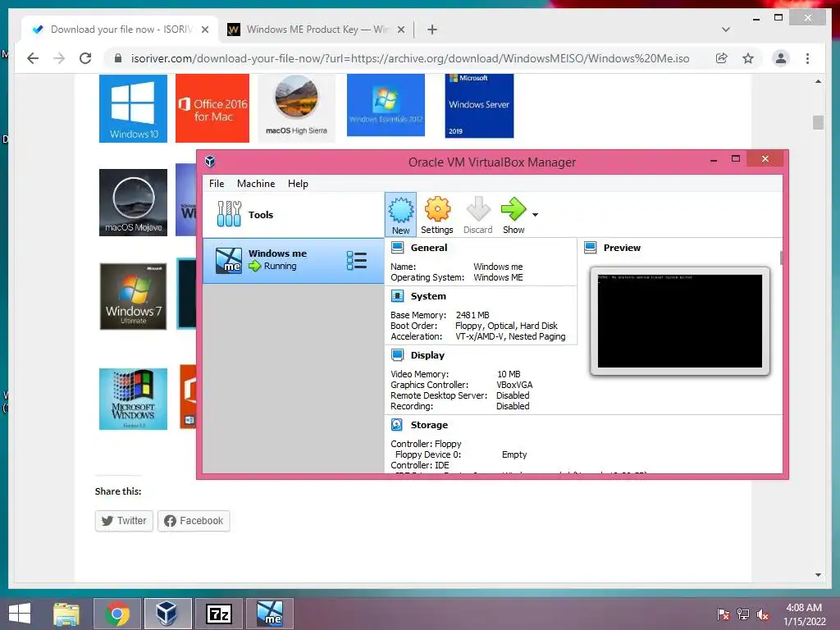Click the General section header
The height and width of the screenshot is (630, 840).
coord(428,248)
